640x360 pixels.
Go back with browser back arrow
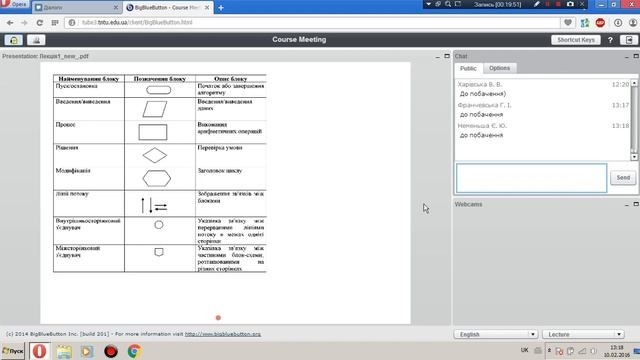(x=10, y=23)
